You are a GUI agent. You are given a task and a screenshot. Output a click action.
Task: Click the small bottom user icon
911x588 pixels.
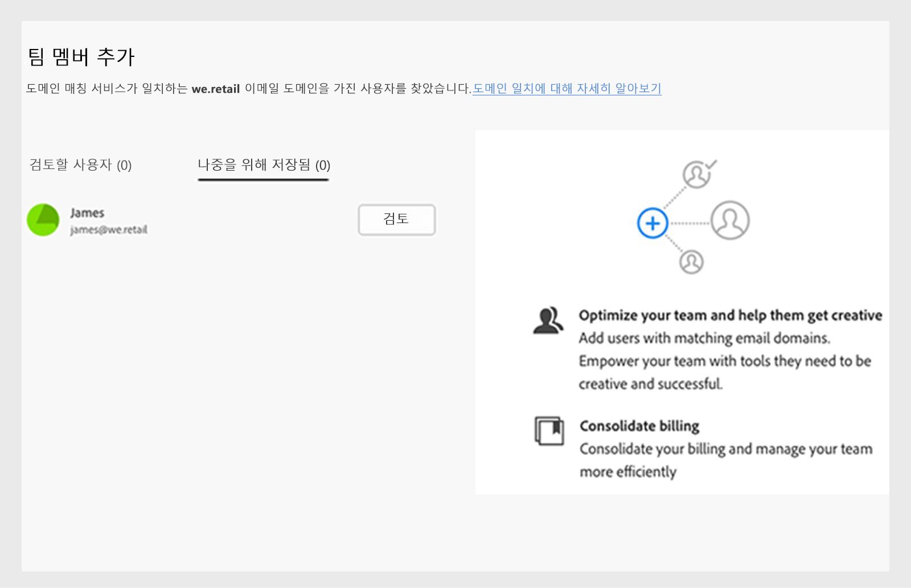pyautogui.click(x=692, y=262)
